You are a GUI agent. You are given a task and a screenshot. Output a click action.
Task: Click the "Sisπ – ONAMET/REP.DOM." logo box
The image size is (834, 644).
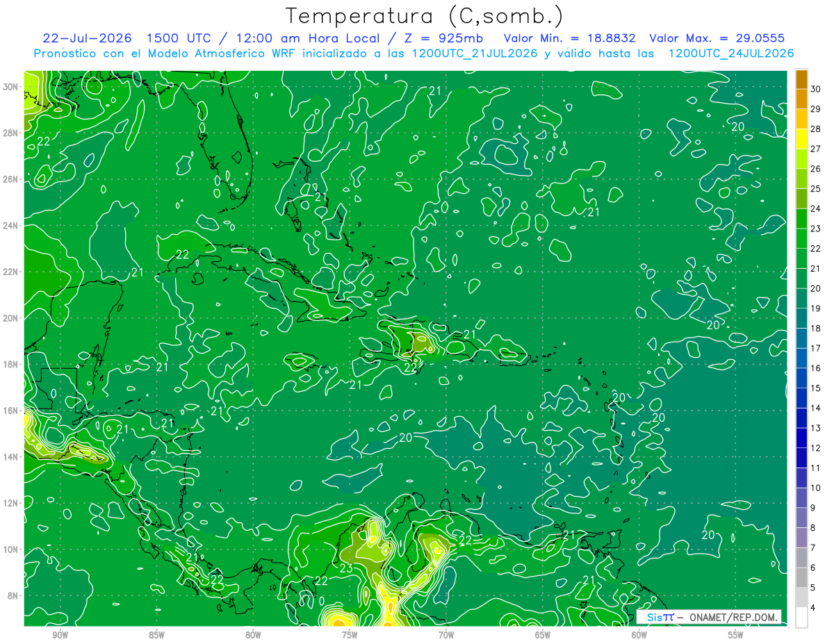[709, 617]
